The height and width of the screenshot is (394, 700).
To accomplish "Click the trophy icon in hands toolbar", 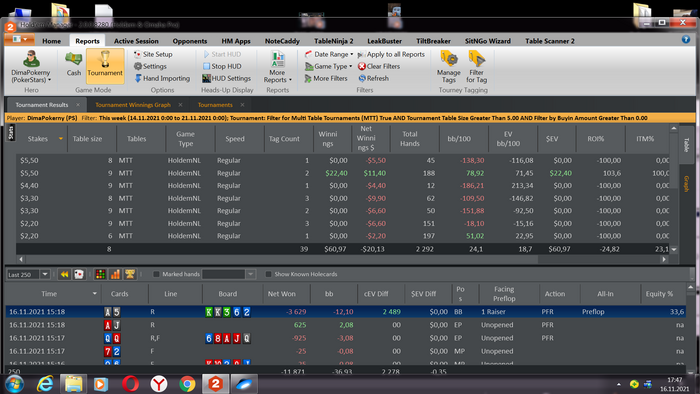I will [x=130, y=274].
